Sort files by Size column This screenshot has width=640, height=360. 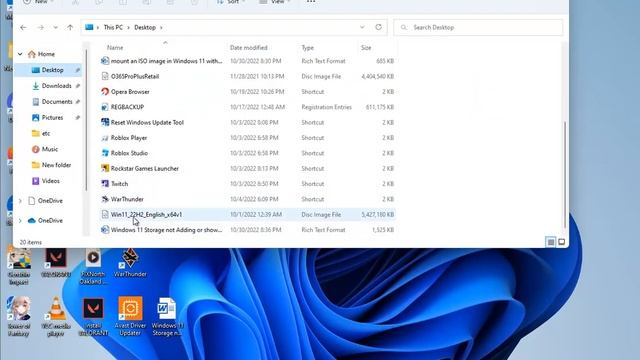pyautogui.click(x=366, y=48)
